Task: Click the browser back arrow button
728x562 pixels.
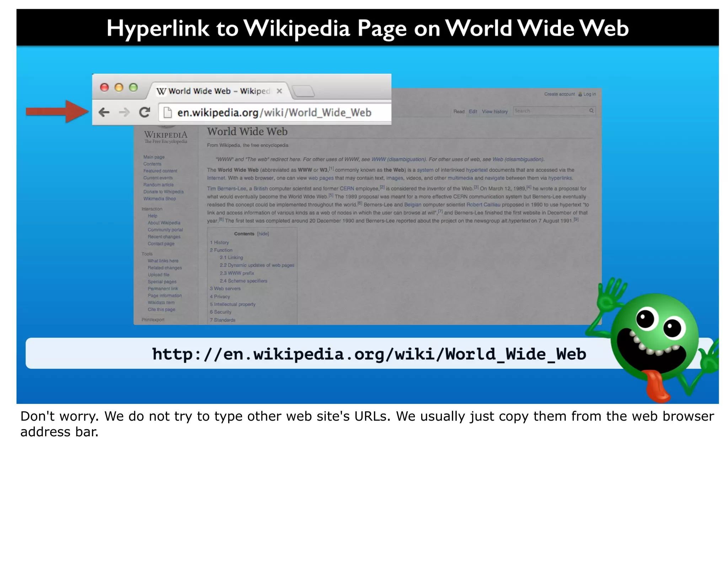Action: 104,113
